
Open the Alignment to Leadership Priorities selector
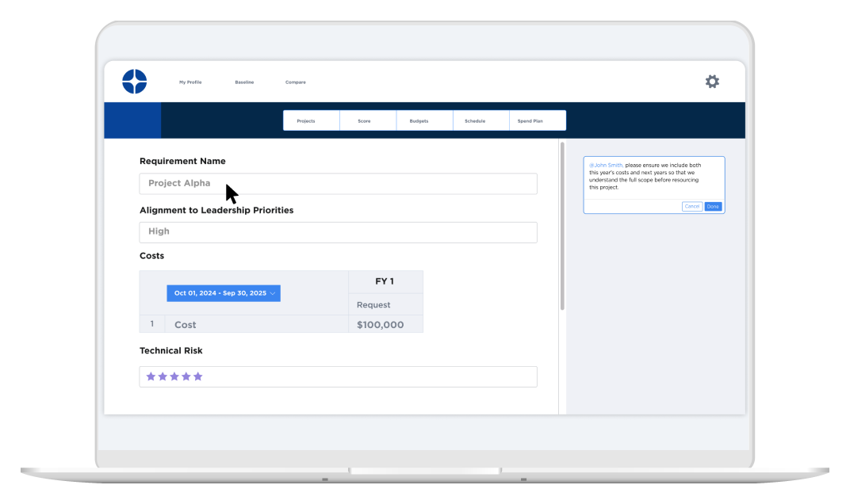339,231
